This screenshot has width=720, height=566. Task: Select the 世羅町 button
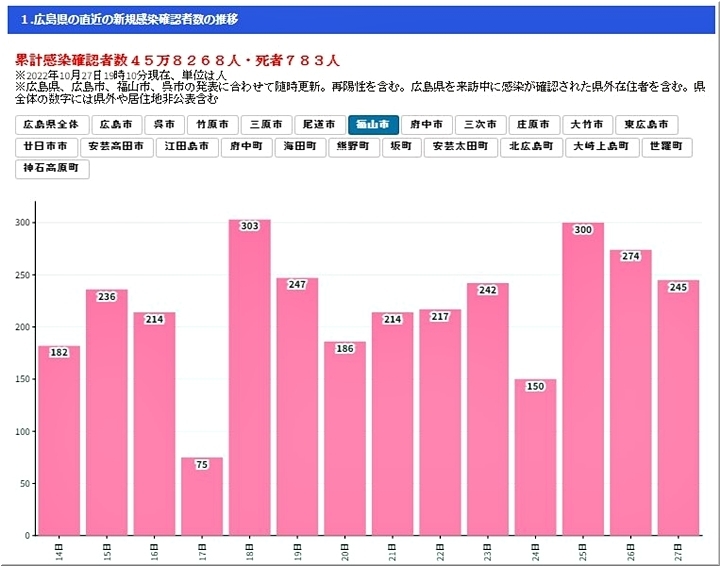(x=667, y=147)
